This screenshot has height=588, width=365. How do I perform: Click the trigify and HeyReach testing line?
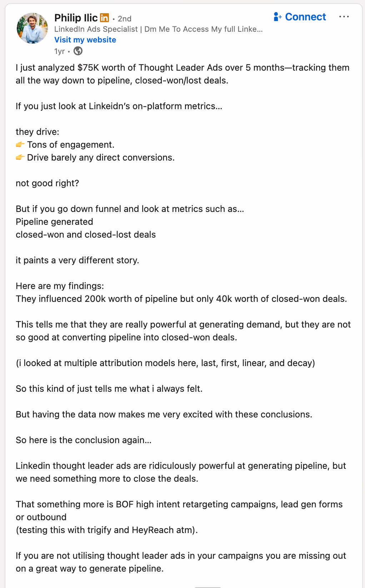tap(107, 530)
